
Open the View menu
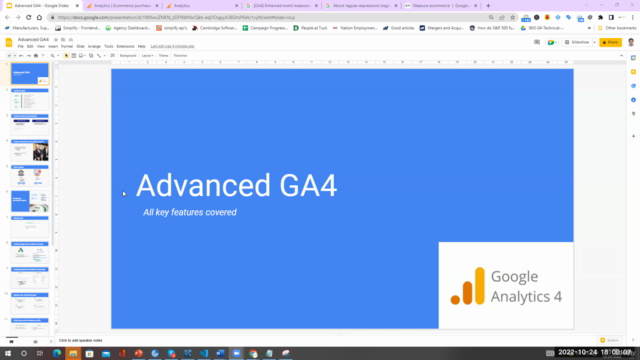pyautogui.click(x=40, y=47)
